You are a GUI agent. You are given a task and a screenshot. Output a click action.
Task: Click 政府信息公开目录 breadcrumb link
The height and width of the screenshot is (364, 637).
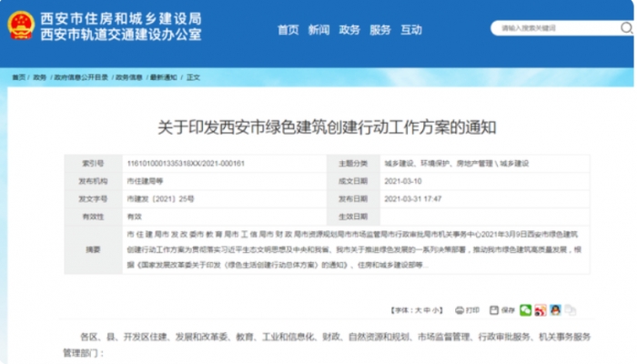coord(81,77)
